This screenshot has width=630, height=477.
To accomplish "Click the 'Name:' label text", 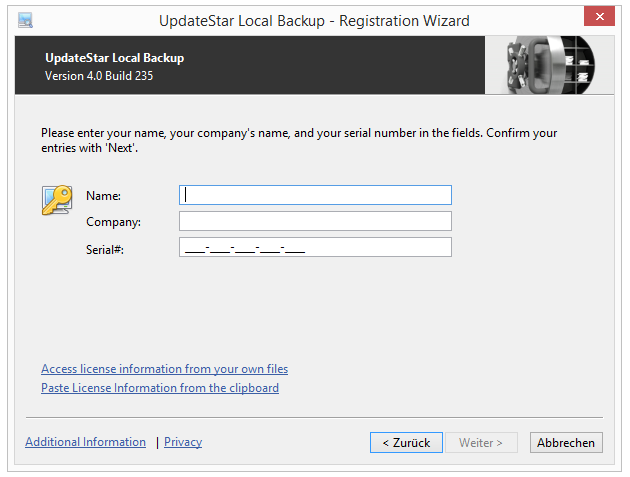I will (x=103, y=196).
